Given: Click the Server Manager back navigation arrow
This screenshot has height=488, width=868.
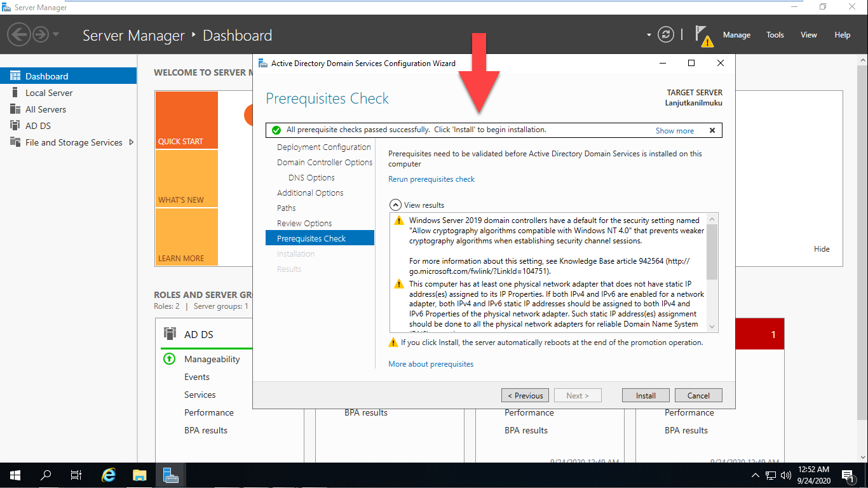Looking at the screenshot, I should (x=20, y=34).
